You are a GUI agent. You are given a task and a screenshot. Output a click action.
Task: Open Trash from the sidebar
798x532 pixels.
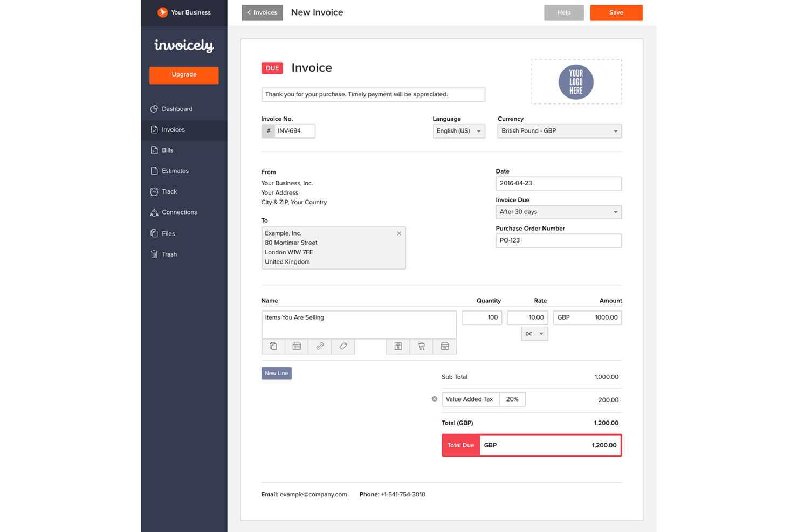coord(169,254)
